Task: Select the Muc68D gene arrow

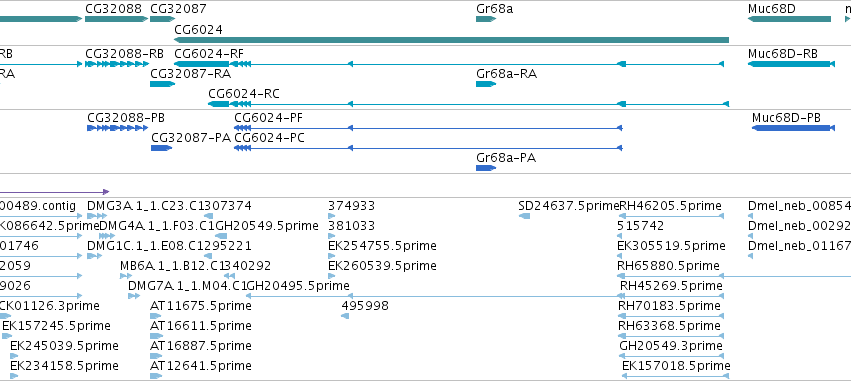Action: (789, 19)
